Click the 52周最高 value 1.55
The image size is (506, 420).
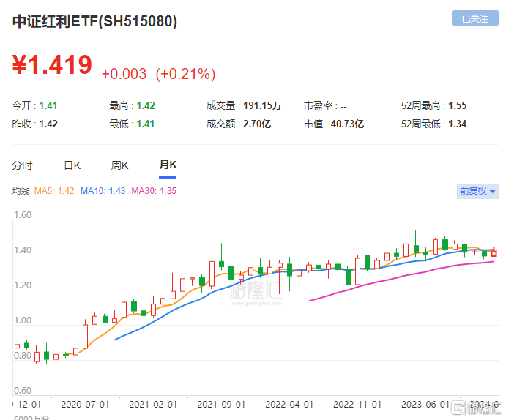pos(457,105)
